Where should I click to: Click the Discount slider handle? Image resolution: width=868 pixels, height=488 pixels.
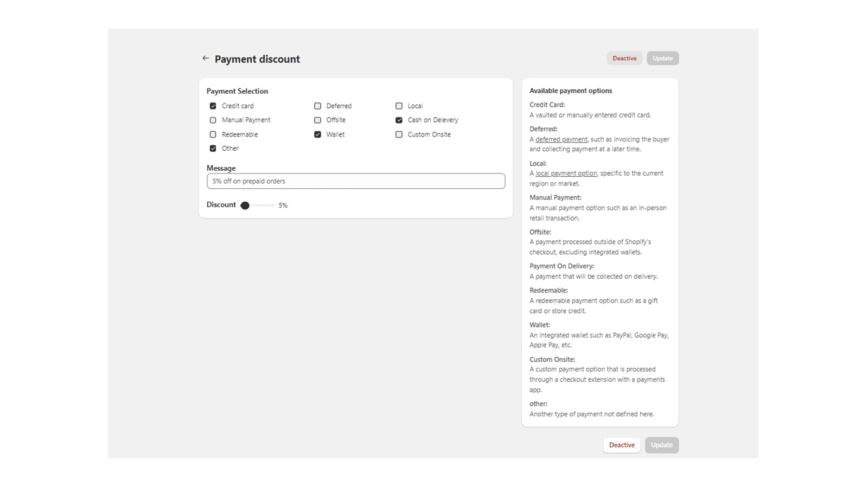pyautogui.click(x=245, y=206)
